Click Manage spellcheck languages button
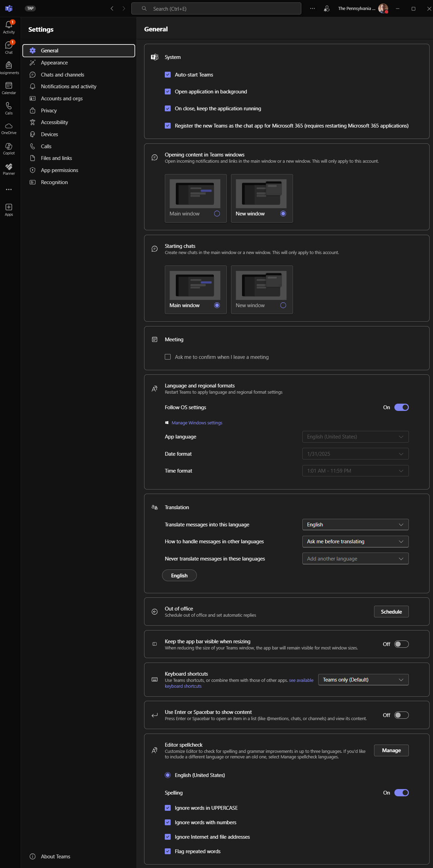The image size is (433, 868). click(x=391, y=750)
